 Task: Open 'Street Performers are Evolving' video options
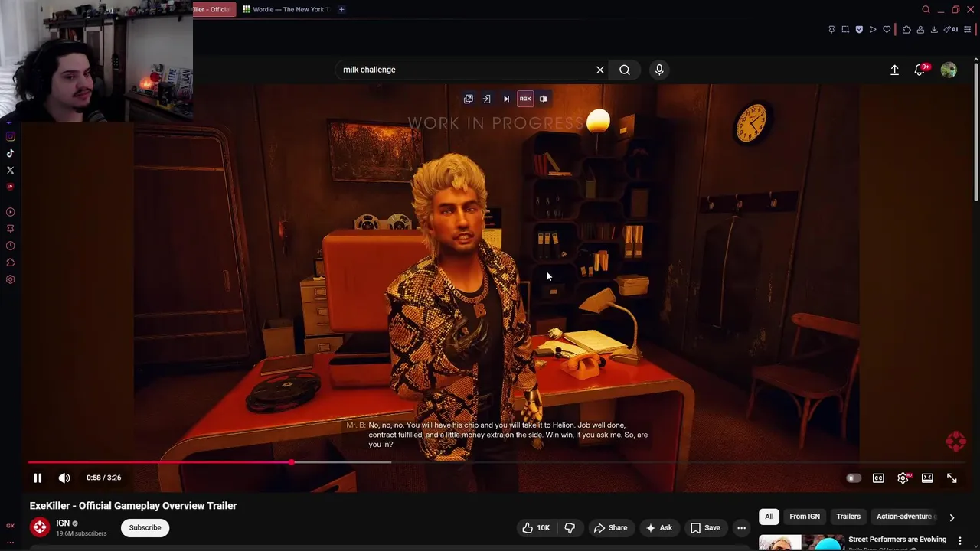click(x=959, y=540)
